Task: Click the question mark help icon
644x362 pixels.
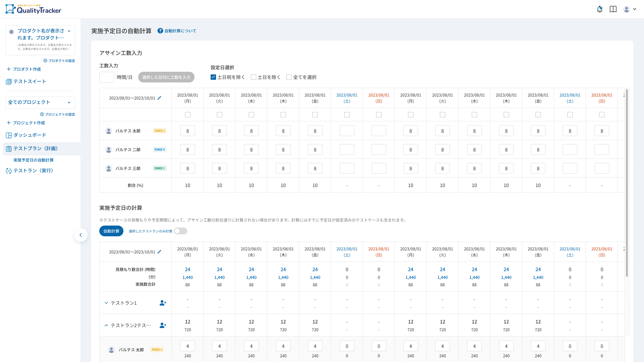Action: (x=160, y=31)
